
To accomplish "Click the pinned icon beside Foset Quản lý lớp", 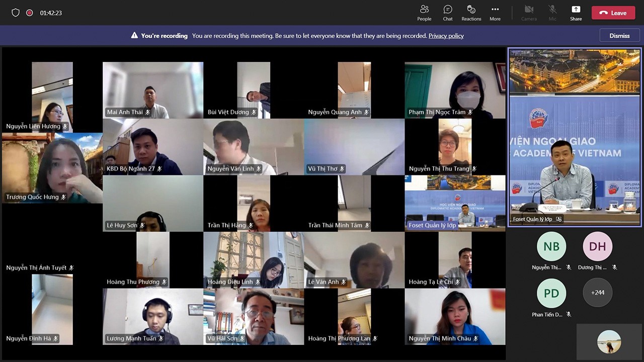I will [x=558, y=219].
